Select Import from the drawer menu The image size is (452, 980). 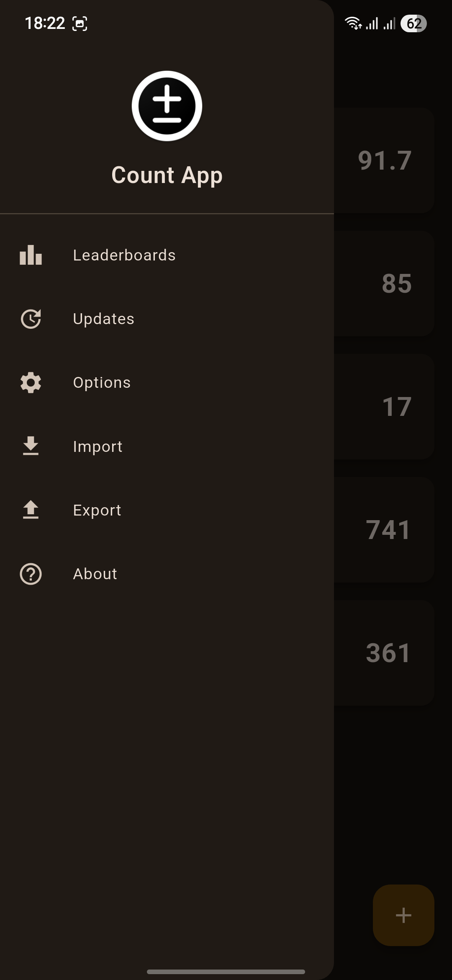(x=98, y=446)
